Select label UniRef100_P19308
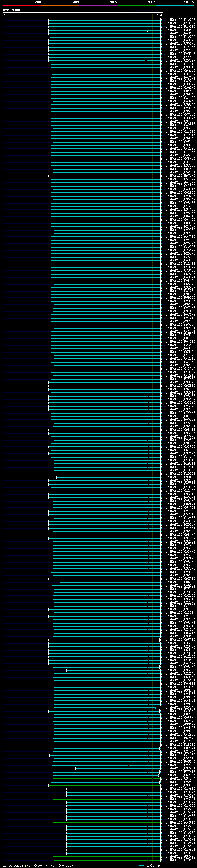 (x=180, y=474)
